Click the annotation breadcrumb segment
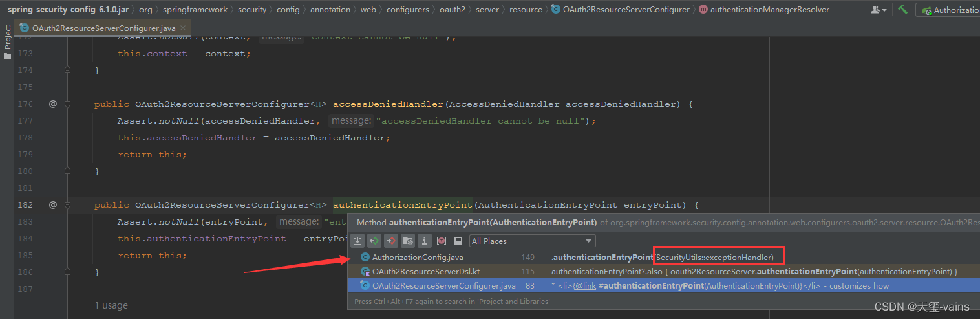Viewport: 980px width, 319px height. (330, 10)
